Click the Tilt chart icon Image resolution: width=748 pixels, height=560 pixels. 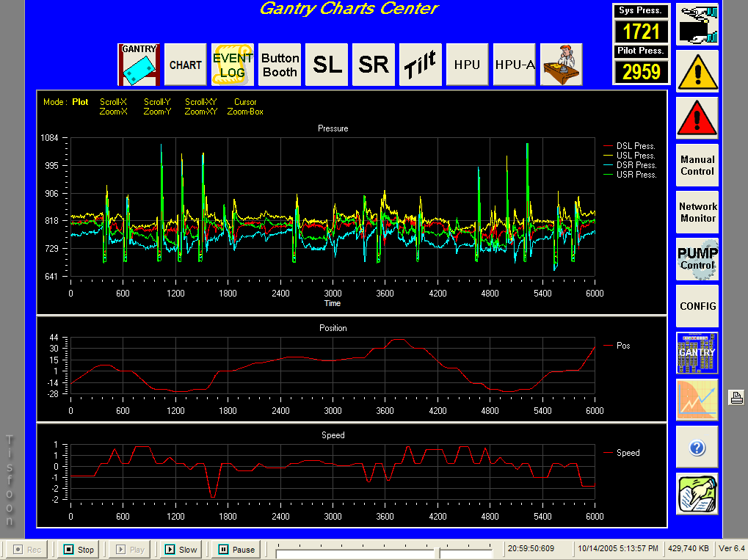point(421,65)
